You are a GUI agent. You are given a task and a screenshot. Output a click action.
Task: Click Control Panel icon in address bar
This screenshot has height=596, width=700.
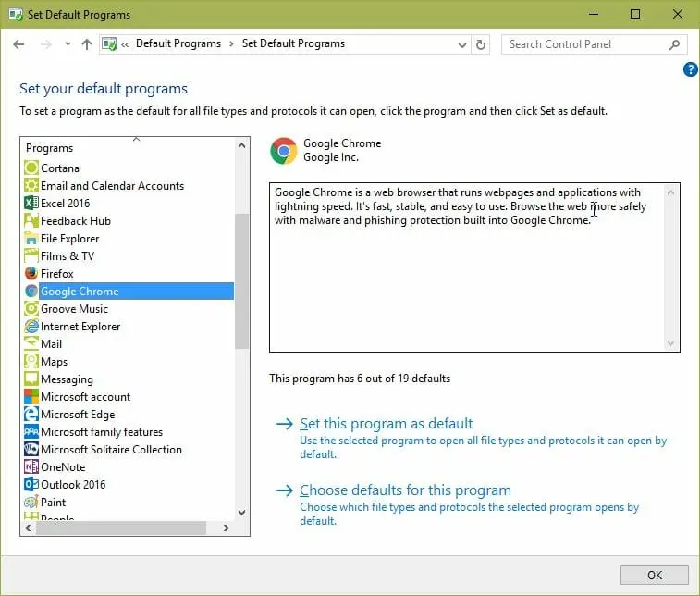pos(109,43)
